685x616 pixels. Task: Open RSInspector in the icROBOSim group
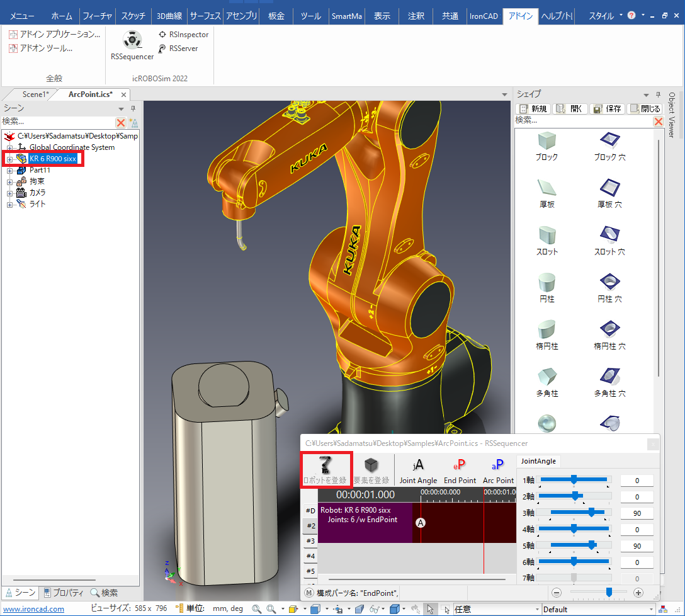pos(183,35)
